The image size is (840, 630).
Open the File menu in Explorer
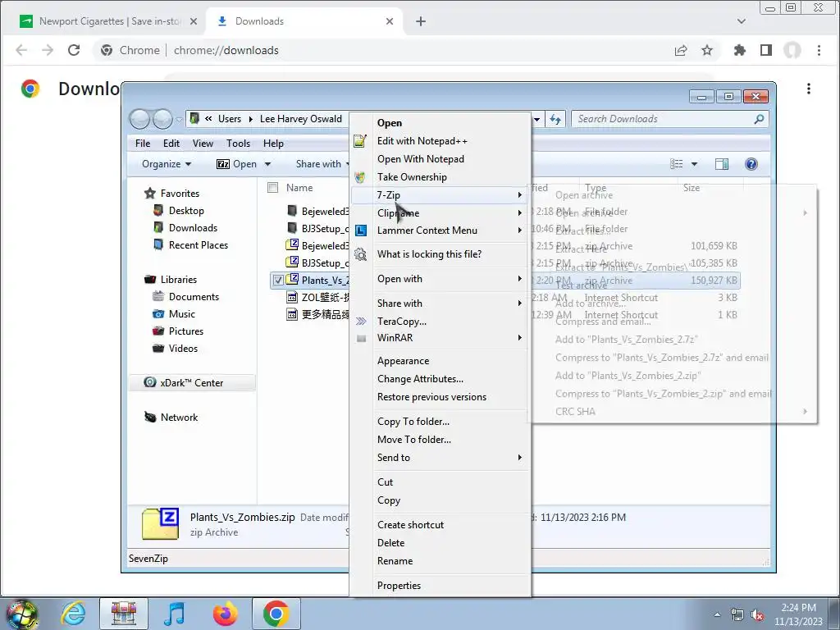point(143,144)
